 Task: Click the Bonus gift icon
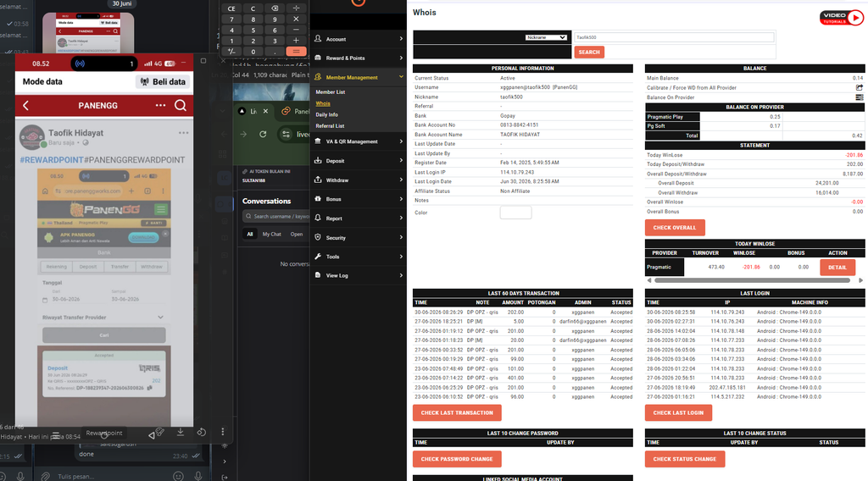(x=318, y=198)
